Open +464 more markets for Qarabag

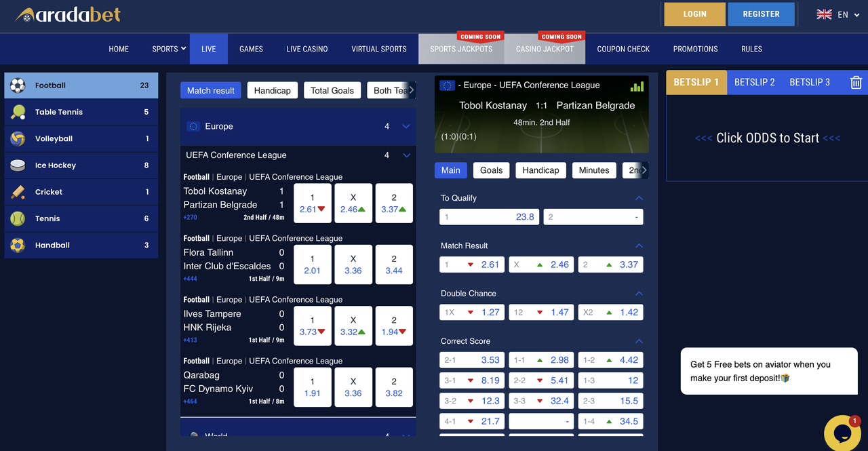(190, 401)
